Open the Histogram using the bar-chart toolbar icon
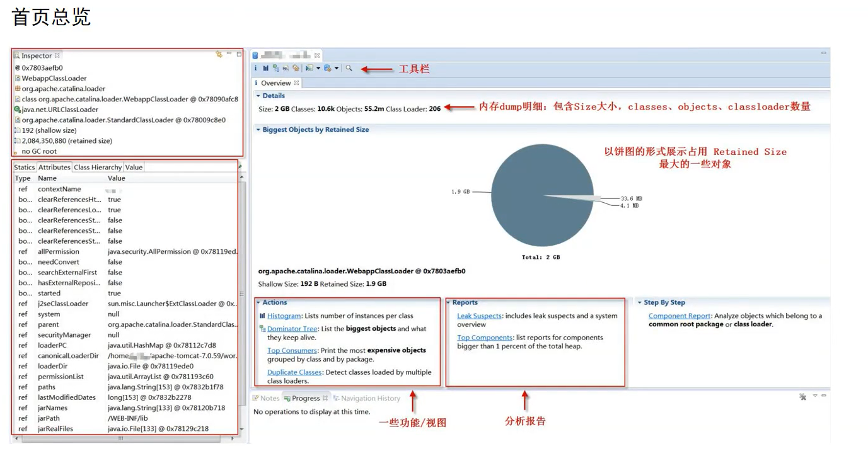Screen dimensions: 868x473 265,68
